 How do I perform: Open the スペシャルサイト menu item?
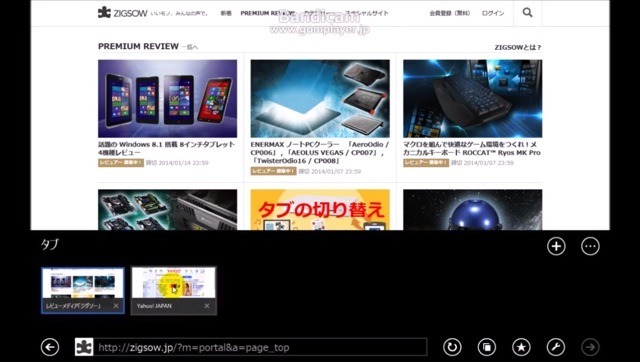pos(367,13)
